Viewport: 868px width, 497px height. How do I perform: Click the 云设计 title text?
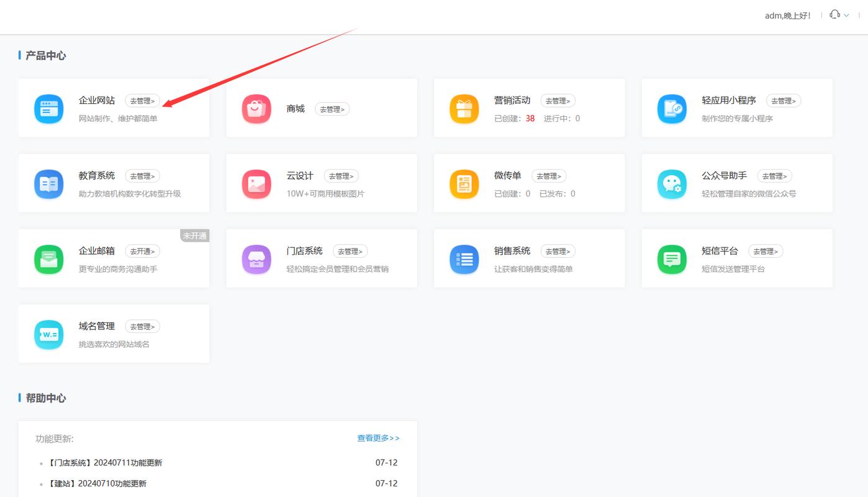pos(300,175)
